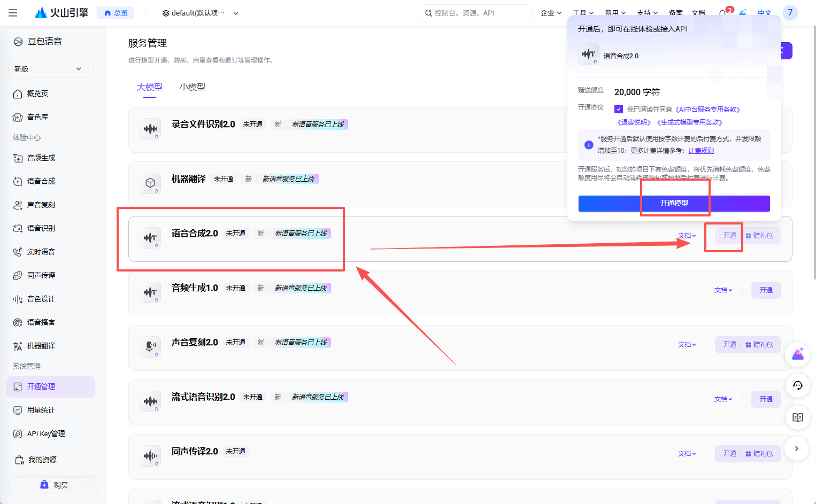Click the floating AI assistant icon

798,354
